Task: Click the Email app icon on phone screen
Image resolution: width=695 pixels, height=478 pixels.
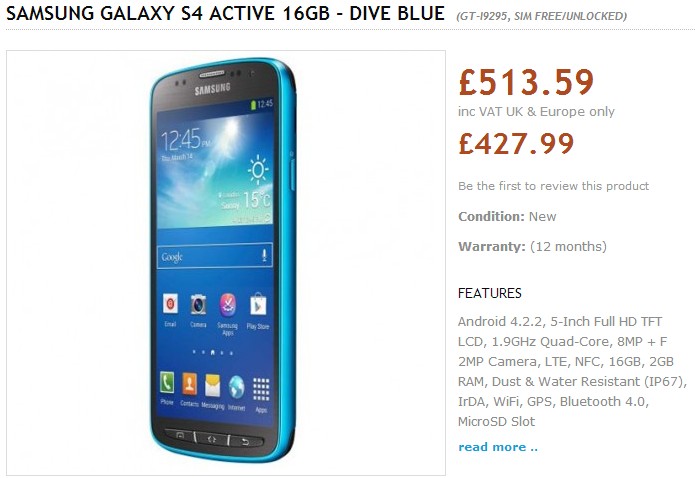Action: point(170,304)
